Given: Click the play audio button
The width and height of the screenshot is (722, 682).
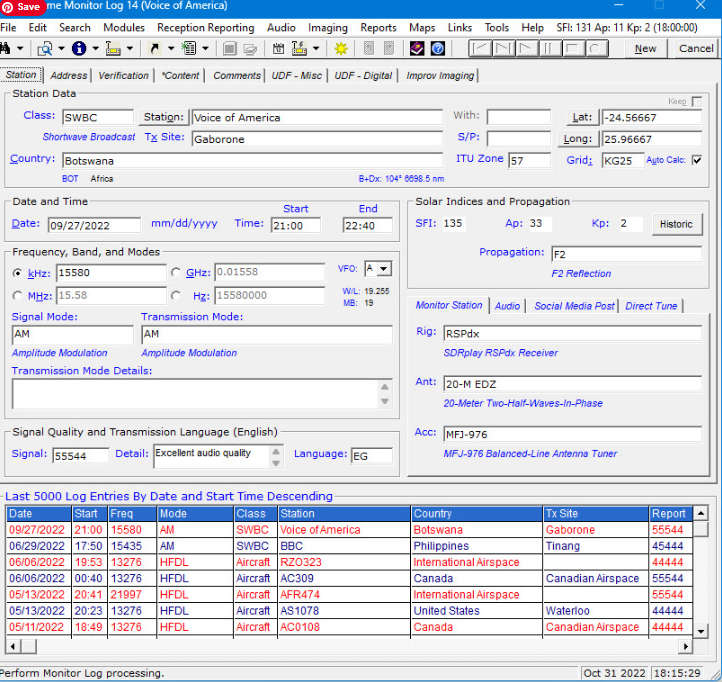Looking at the screenshot, I should click(x=526, y=48).
